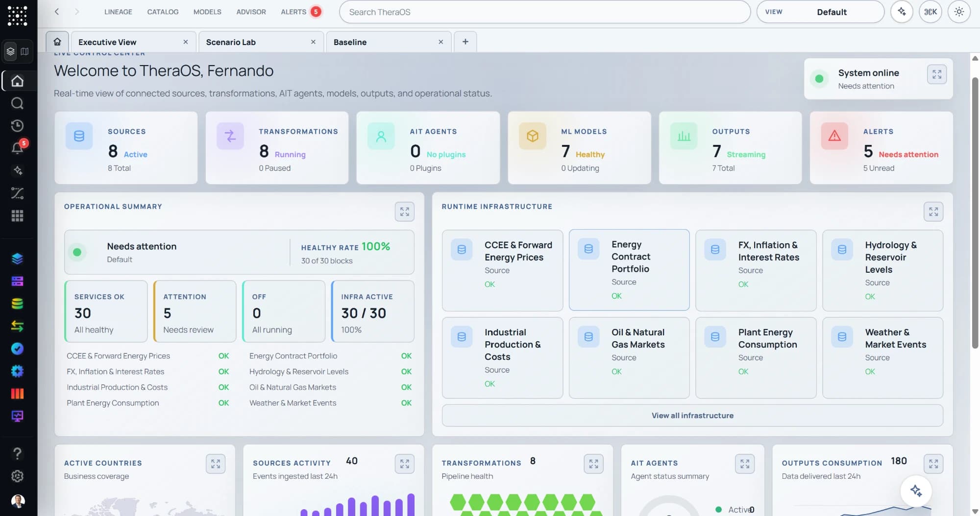Open the Energy Contract Portfolio source card

coord(629,270)
